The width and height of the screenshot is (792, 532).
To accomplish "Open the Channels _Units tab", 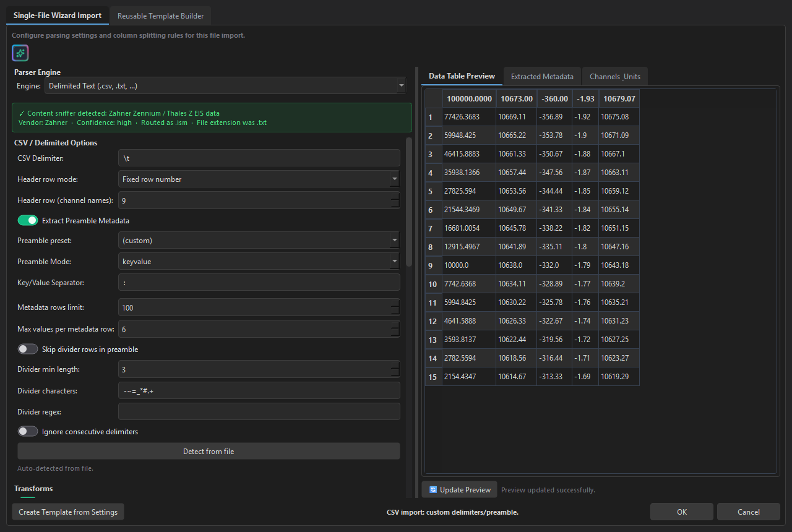I will (615, 77).
